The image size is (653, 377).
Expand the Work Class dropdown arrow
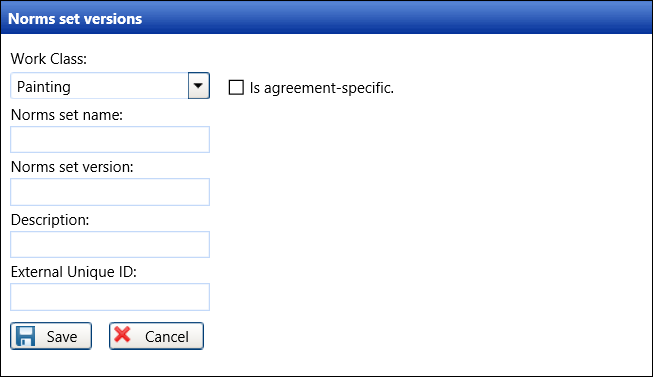(199, 86)
